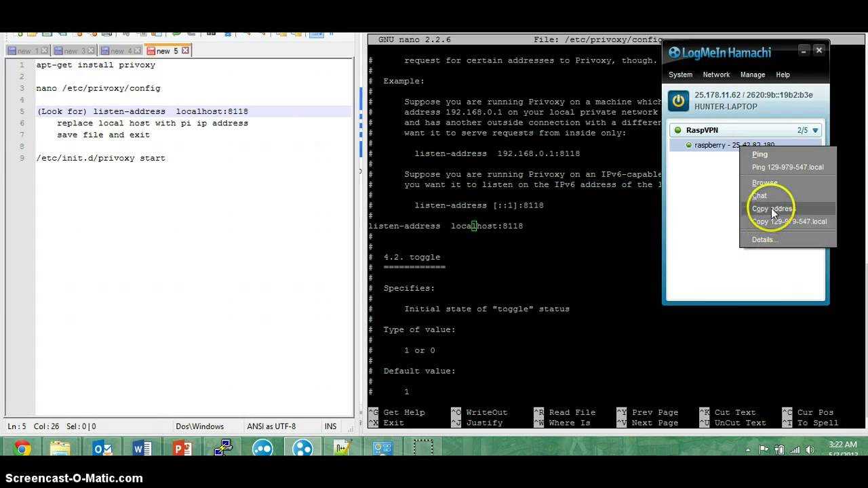
Task: Open Microsoft Word from the taskbar
Action: tap(142, 449)
